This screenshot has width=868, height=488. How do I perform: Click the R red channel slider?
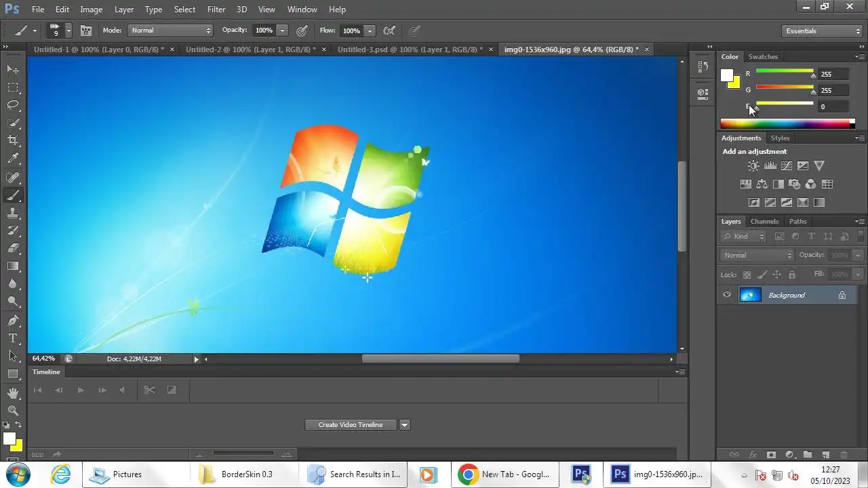(x=785, y=72)
